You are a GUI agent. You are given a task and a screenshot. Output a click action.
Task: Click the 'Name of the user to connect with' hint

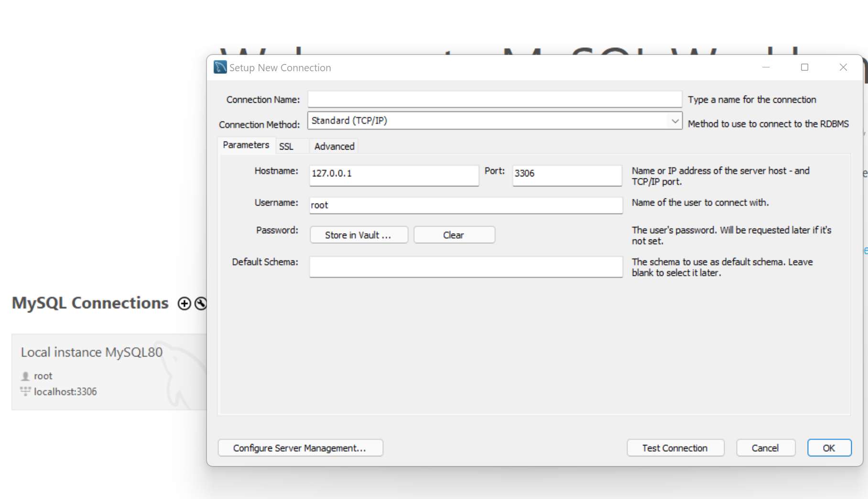coord(700,202)
